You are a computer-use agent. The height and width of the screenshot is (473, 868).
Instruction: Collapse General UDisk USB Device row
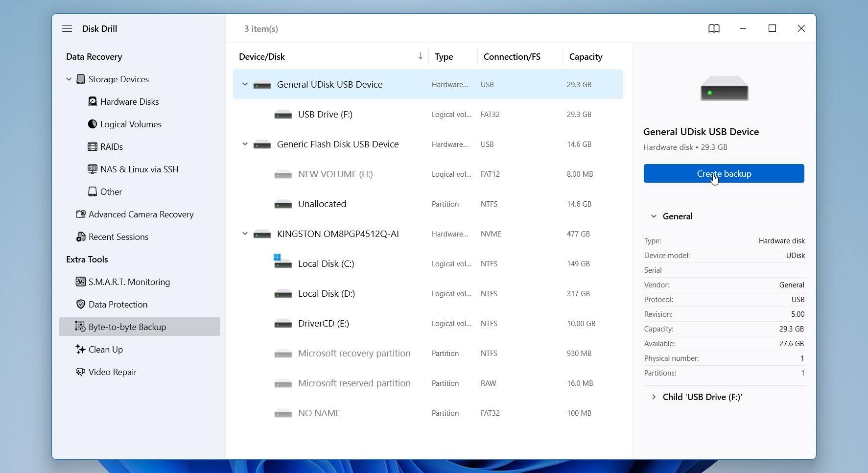tap(245, 84)
